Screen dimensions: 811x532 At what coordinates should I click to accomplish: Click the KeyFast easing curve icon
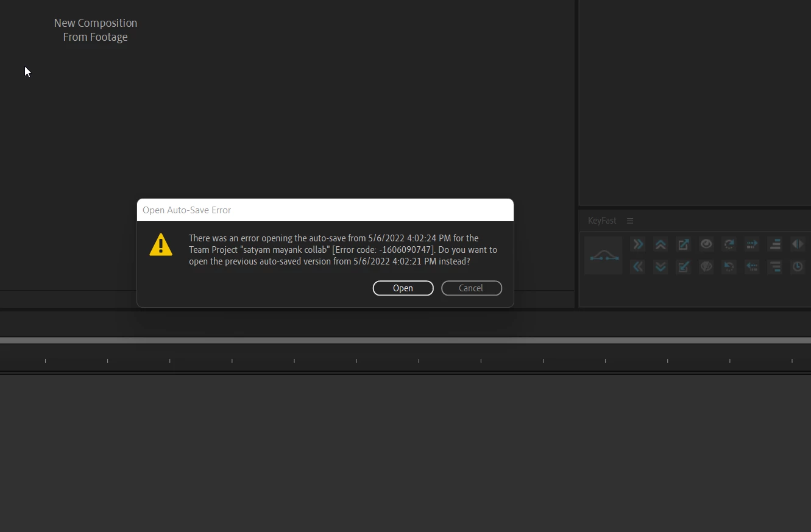pyautogui.click(x=603, y=255)
